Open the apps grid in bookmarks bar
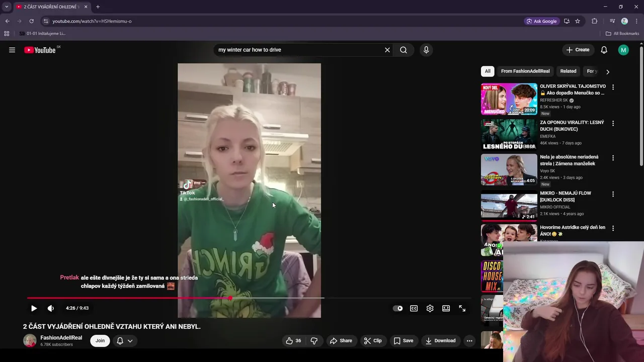Image resolution: width=644 pixels, height=362 pixels. coord(7,34)
